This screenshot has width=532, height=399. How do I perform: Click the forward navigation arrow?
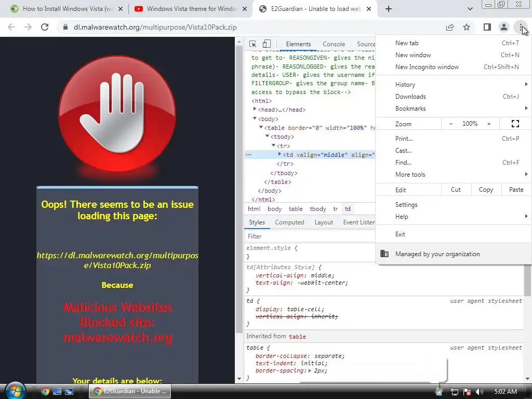pos(28,27)
